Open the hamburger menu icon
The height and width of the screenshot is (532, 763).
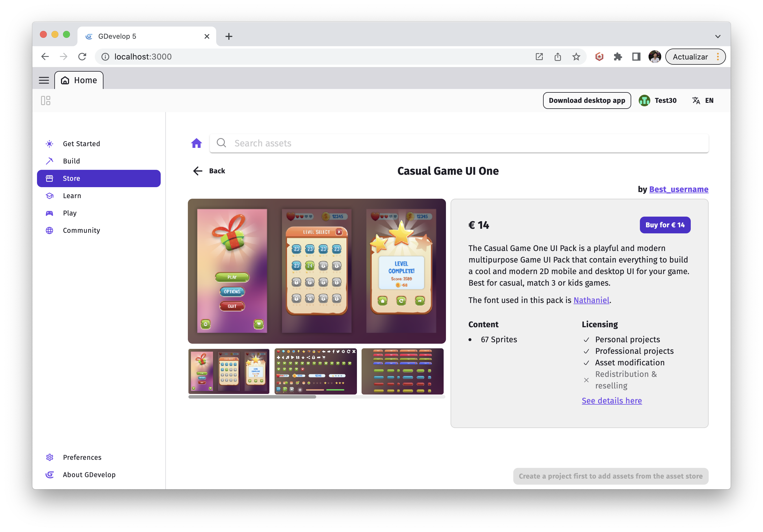tap(44, 80)
